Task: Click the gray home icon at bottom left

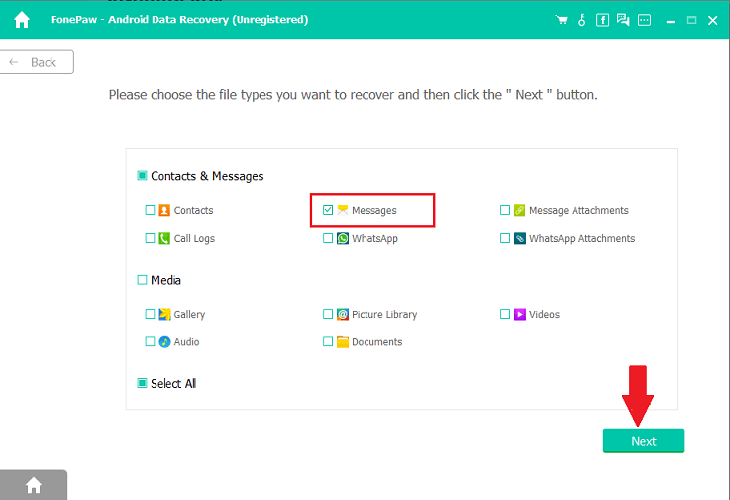Action: [x=34, y=485]
